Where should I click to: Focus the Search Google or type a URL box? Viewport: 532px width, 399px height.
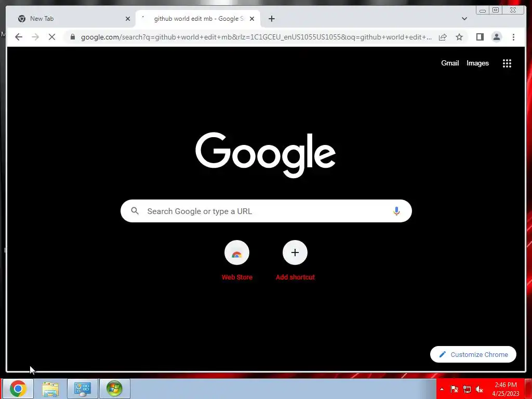266,211
